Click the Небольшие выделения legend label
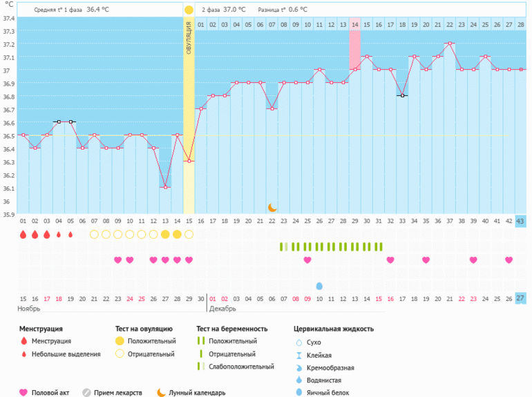 (x=66, y=354)
